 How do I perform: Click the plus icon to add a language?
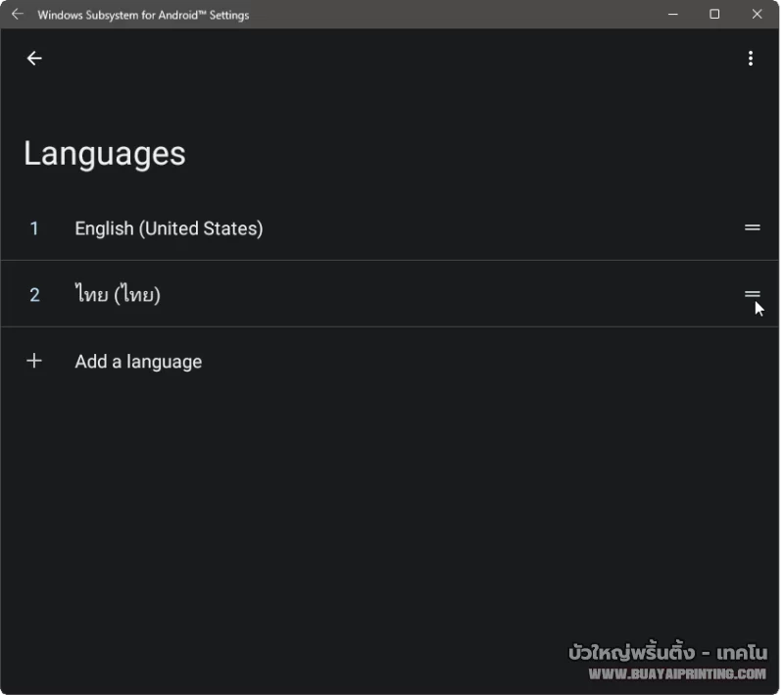34,361
